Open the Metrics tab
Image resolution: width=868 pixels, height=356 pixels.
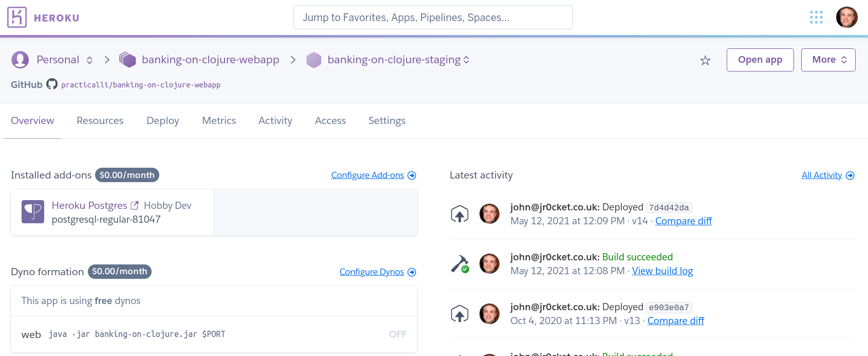219,120
